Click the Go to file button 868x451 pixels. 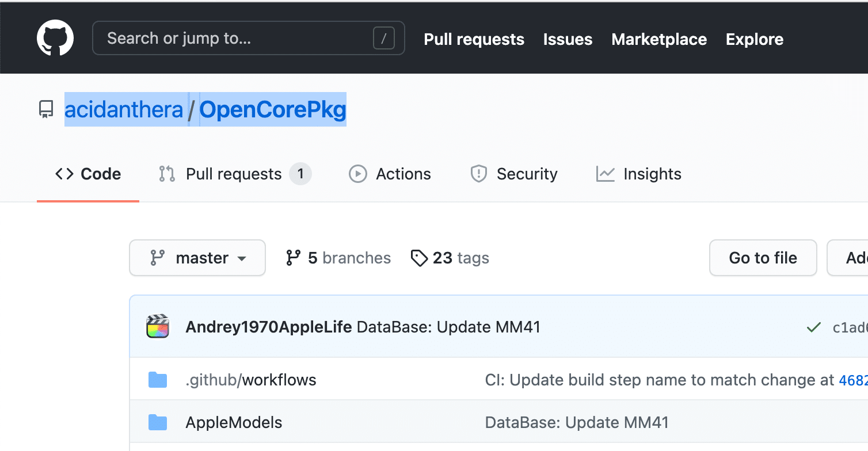pyautogui.click(x=763, y=258)
